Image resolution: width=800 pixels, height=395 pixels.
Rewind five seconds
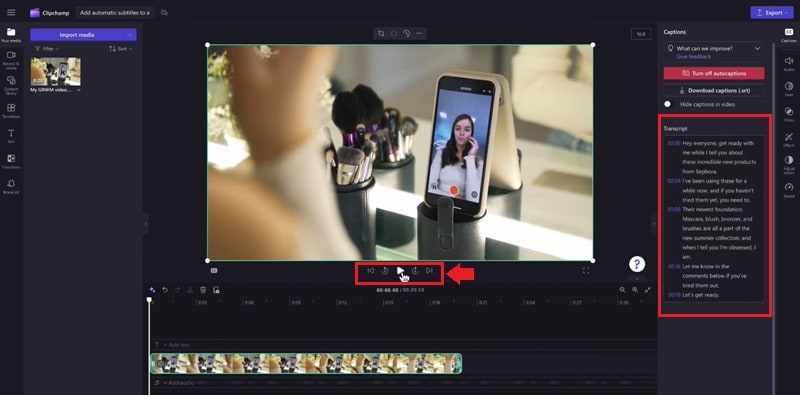(x=385, y=270)
